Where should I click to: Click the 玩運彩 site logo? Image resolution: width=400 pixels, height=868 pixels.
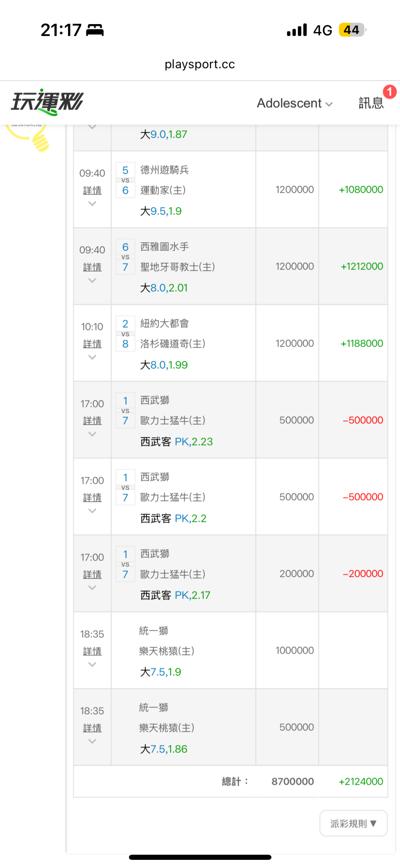[x=47, y=102]
